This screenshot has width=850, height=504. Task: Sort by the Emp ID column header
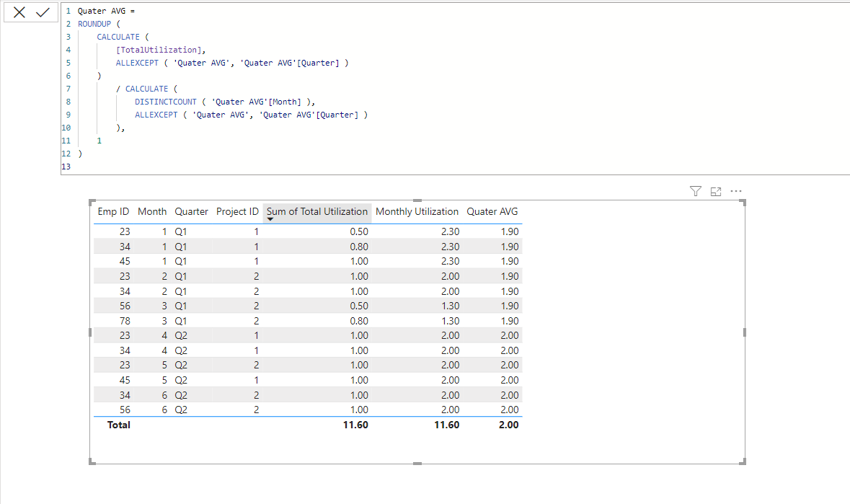click(x=113, y=212)
